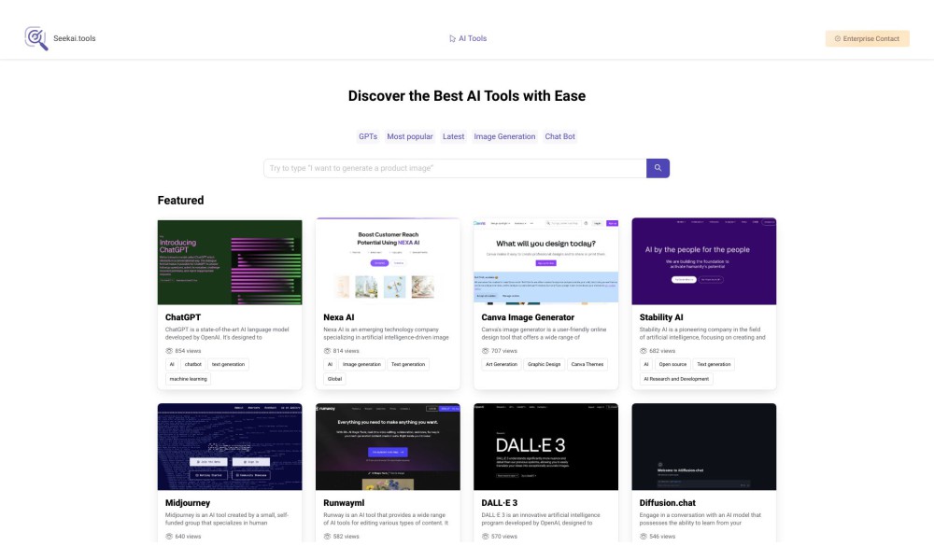Click the Canva Image Generator views eye icon
934x560 pixels.
click(x=485, y=351)
